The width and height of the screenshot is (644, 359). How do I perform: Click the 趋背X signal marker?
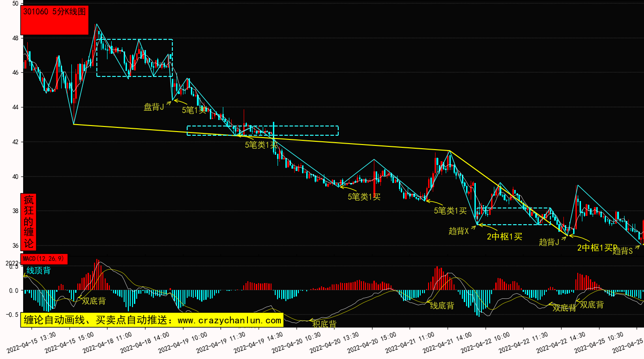[x=459, y=231]
